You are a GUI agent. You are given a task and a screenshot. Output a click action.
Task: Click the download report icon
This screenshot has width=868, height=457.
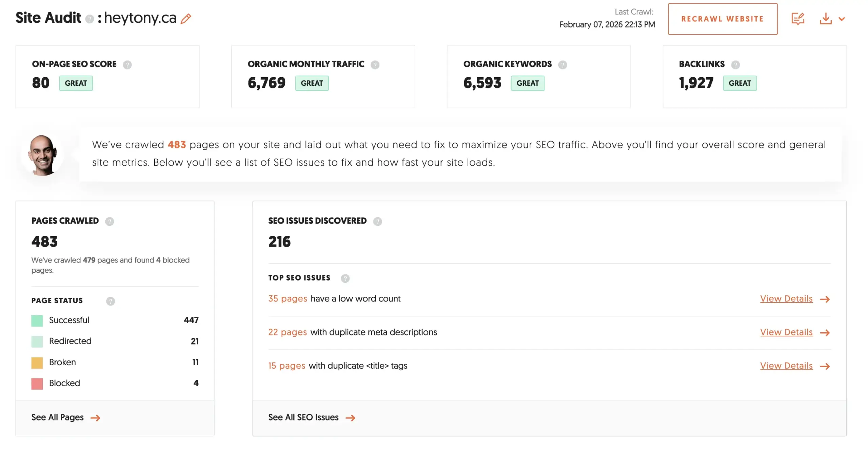[826, 19]
